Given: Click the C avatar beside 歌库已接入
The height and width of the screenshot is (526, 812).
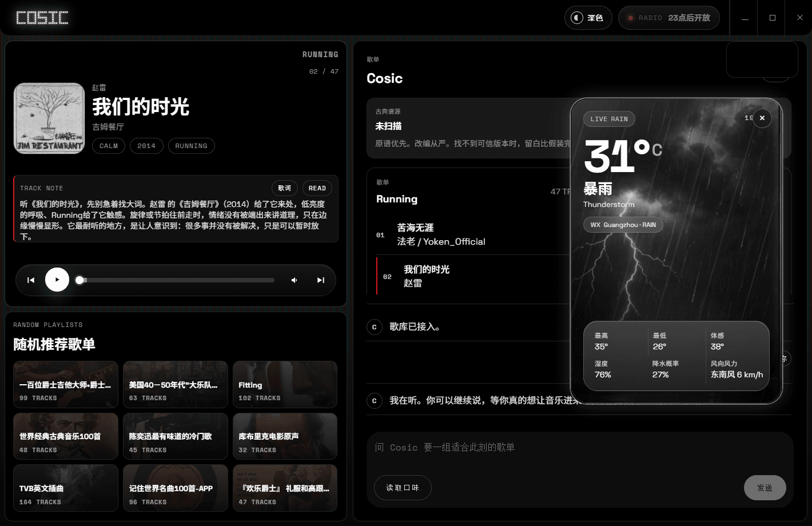Looking at the screenshot, I should pos(375,327).
